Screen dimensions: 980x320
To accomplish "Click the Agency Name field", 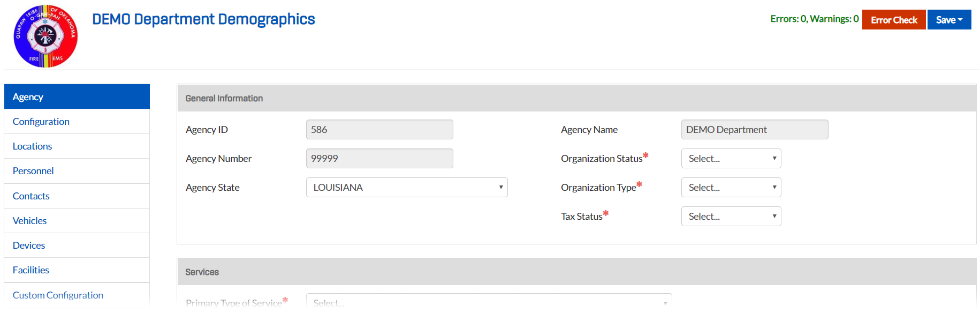I will click(755, 130).
